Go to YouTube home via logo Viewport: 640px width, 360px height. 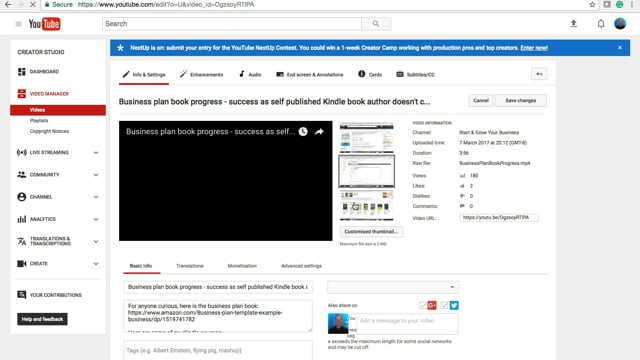(44, 24)
